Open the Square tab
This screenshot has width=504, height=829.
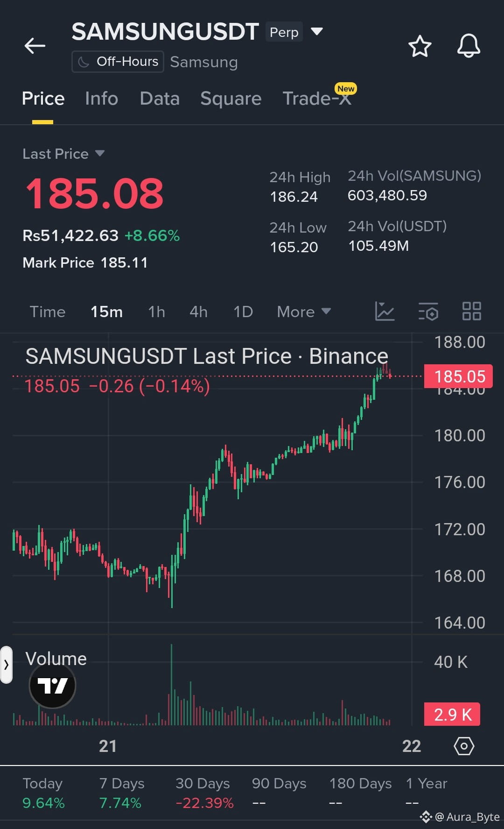(x=231, y=99)
